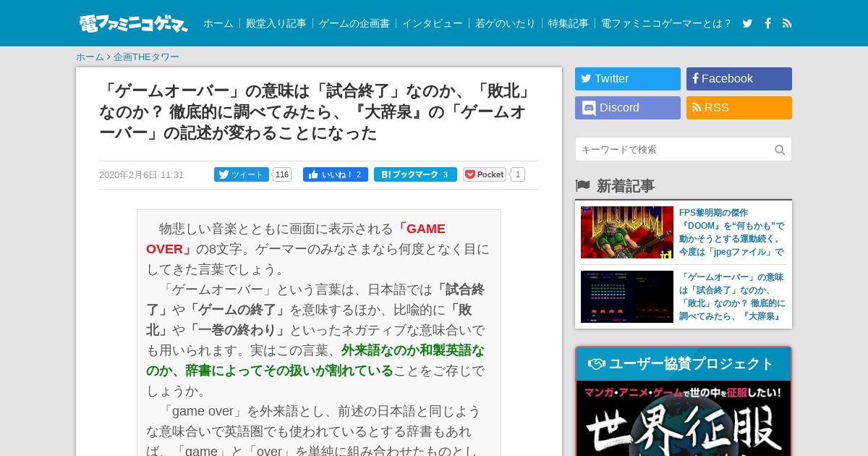Open RSS feed icon in top navigation
868x456 pixels.
(x=787, y=23)
